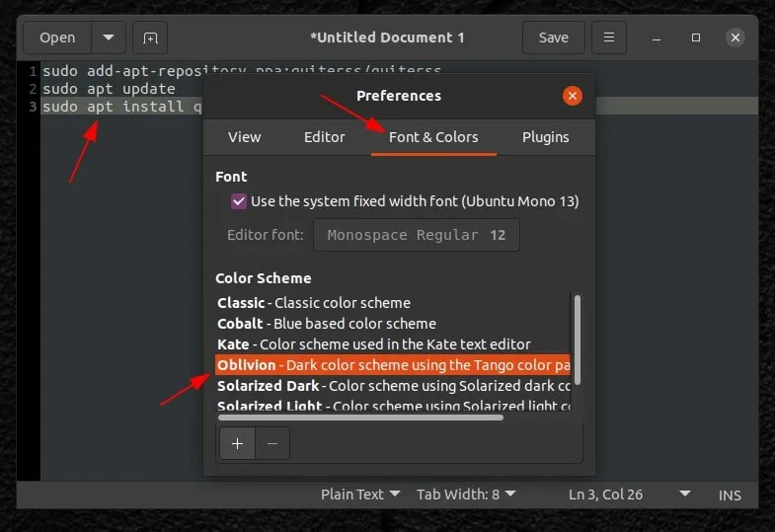The width and height of the screenshot is (775, 532).
Task: Close the text editor window
Action: click(x=735, y=38)
